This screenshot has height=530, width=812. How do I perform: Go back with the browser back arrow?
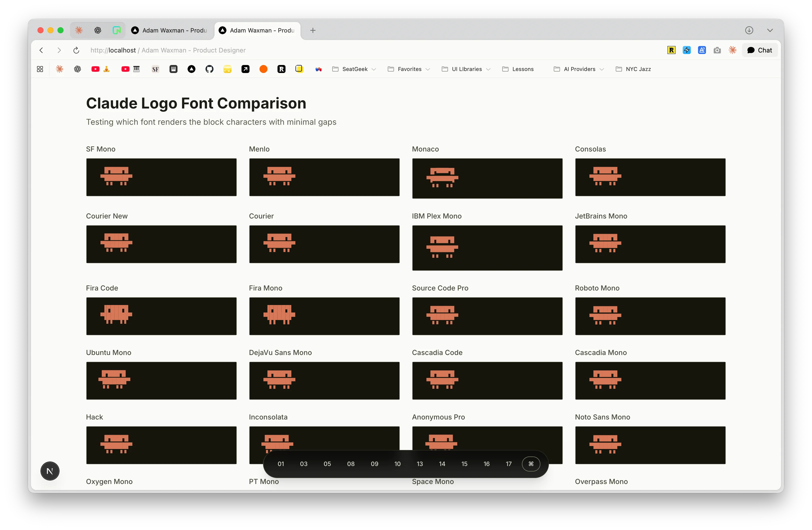click(x=41, y=50)
